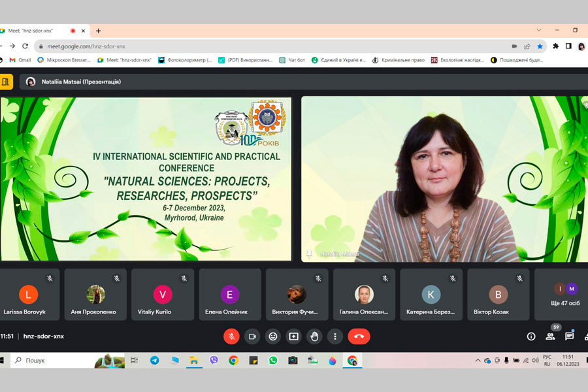Open the Gmail bookmark
Image resolution: width=588 pixels, height=392 pixels.
(x=20, y=59)
